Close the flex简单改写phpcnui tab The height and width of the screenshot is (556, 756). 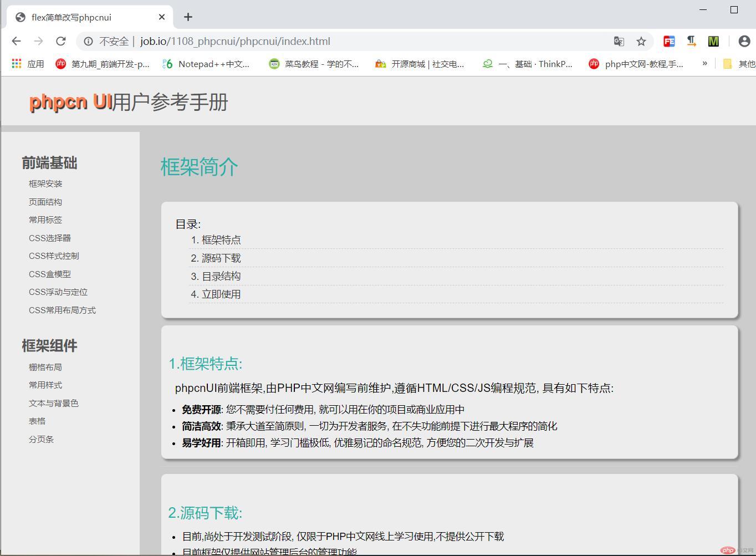coord(162,17)
